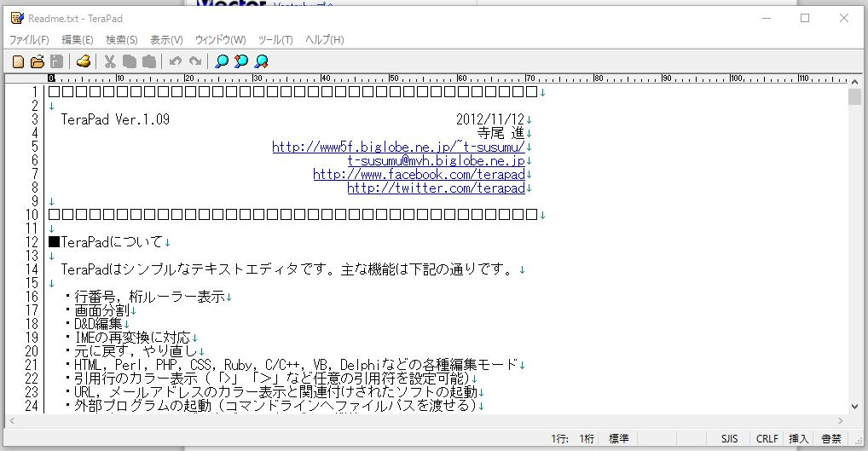Click the Find previous magnifier icon
The width and height of the screenshot is (868, 451).
point(240,61)
